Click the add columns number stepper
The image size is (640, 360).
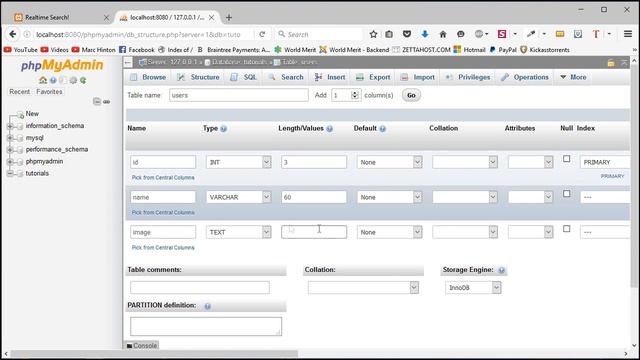click(x=355, y=96)
